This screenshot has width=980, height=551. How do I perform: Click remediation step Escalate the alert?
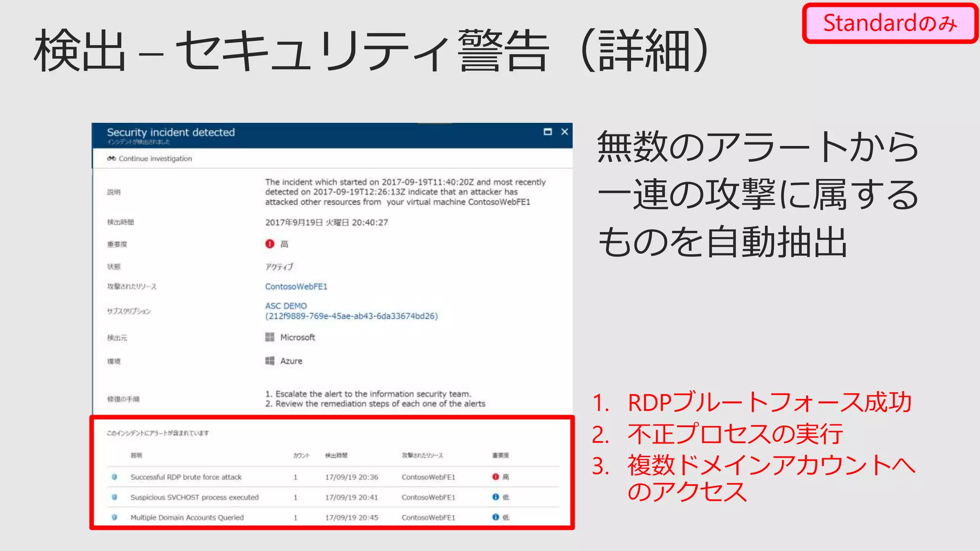(x=368, y=394)
